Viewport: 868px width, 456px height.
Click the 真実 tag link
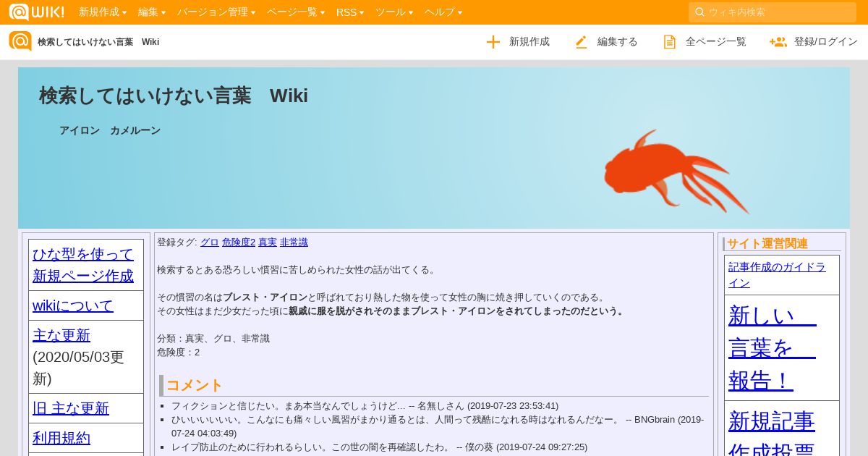[x=268, y=242]
